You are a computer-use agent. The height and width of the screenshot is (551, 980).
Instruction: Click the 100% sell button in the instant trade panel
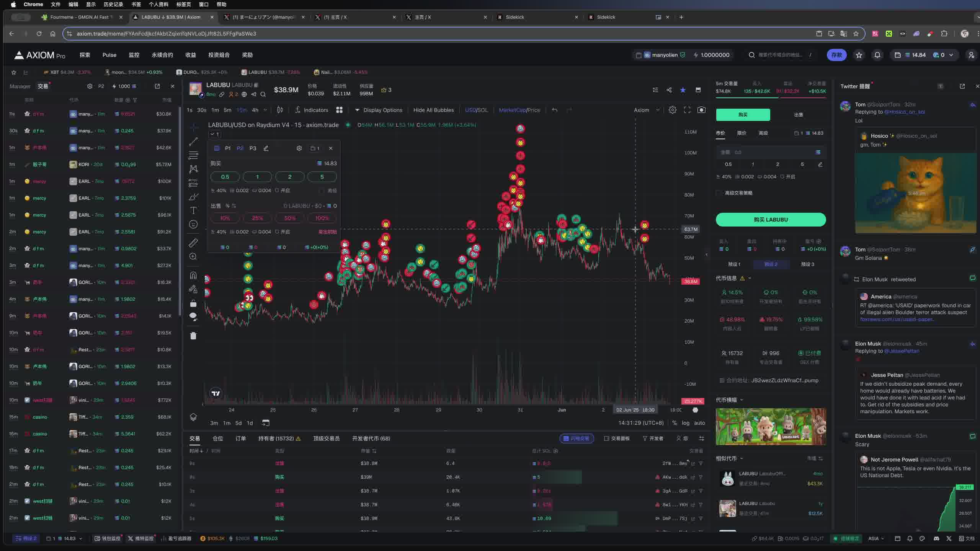[322, 218]
